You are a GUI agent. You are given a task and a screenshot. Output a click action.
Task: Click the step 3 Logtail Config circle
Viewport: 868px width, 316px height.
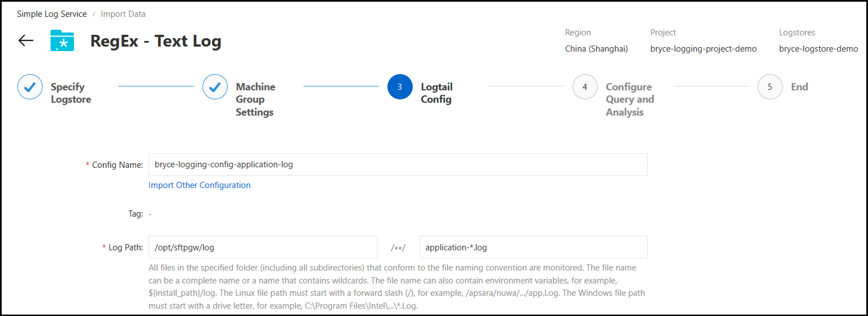point(400,87)
